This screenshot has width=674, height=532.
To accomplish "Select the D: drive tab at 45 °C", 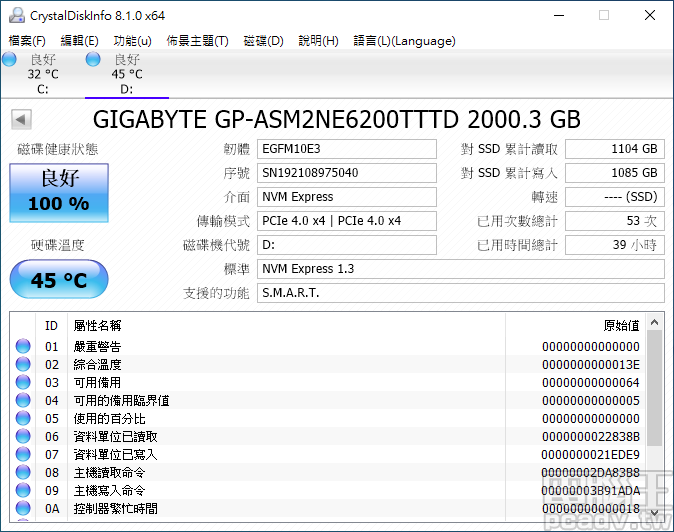I will coord(127,73).
